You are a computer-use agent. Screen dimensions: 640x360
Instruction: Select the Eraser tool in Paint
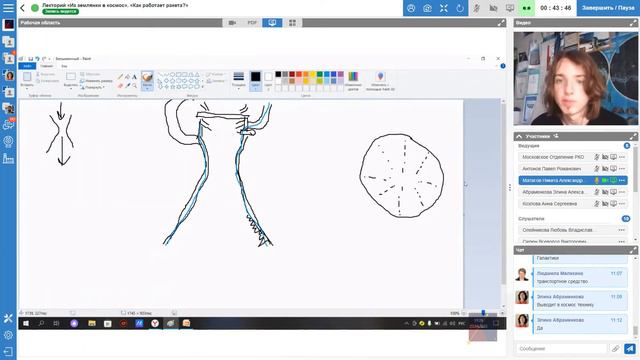pos(120,86)
